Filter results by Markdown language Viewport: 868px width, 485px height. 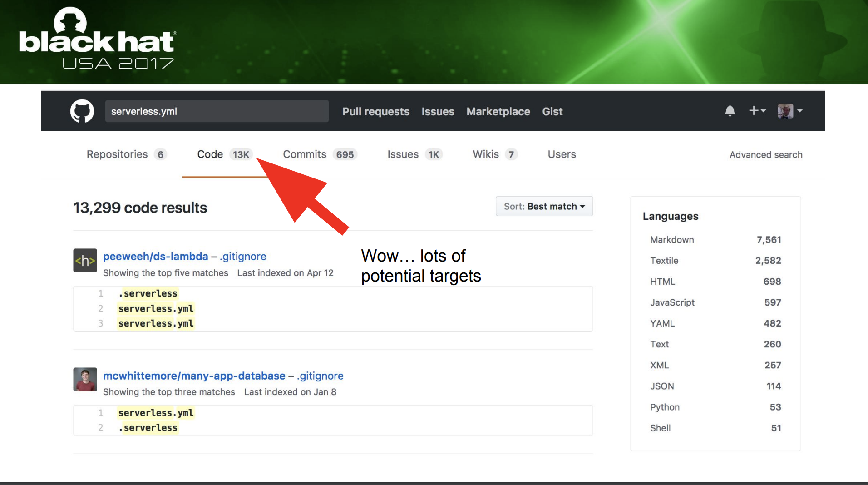click(715, 240)
